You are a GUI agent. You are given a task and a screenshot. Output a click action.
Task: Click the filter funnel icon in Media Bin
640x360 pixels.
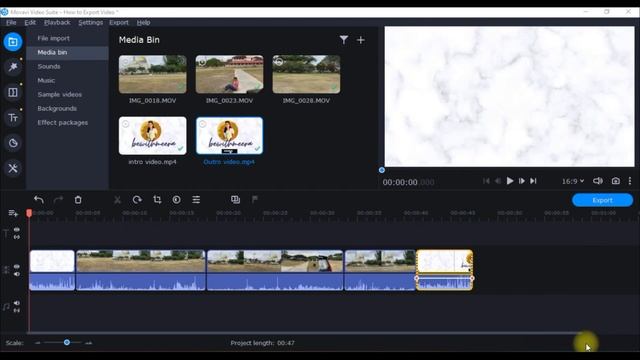(x=344, y=40)
